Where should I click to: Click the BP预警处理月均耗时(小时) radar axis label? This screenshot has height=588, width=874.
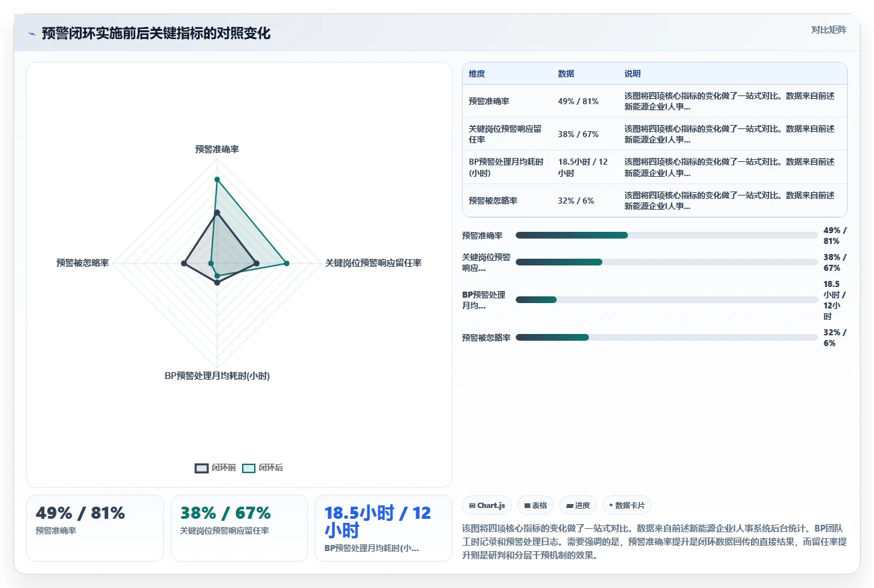point(217,376)
